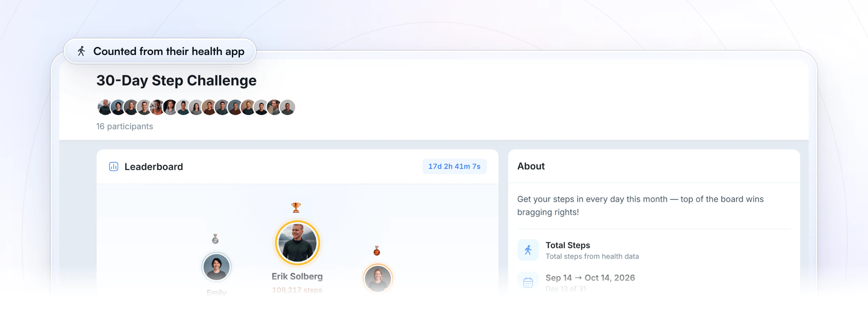Click the 'About' heading
This screenshot has height=314, width=868.
531,166
